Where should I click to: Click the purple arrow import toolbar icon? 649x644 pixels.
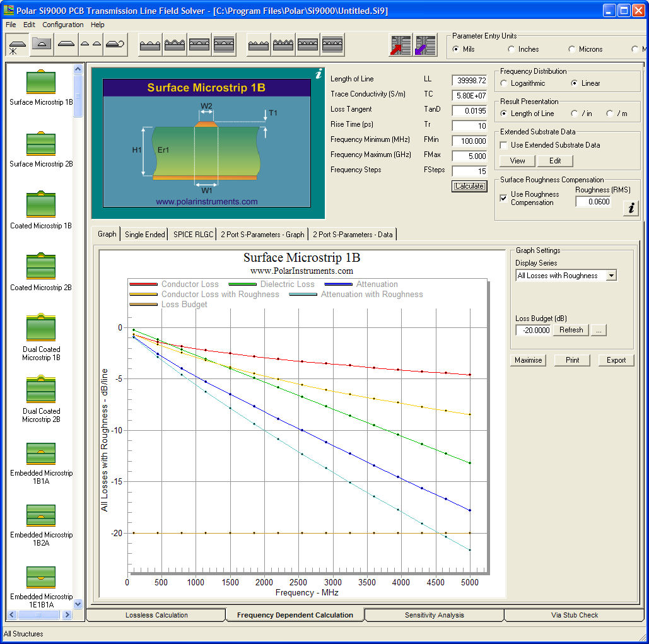(x=425, y=45)
